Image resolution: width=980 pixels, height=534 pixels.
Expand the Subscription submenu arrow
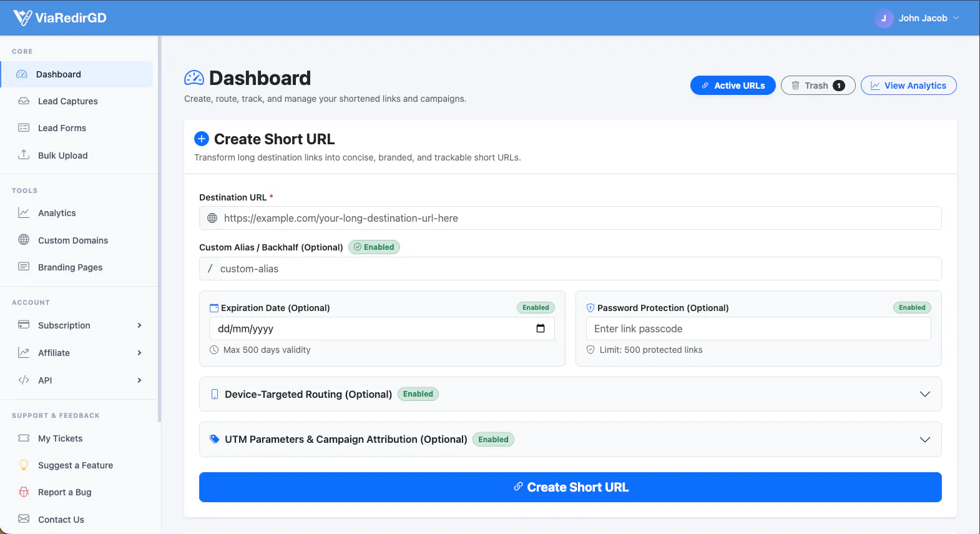coord(139,325)
